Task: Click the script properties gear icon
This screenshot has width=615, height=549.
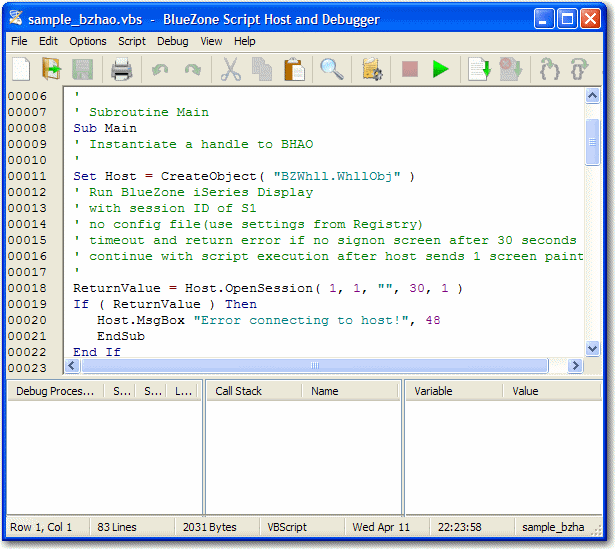Action: click(x=372, y=69)
